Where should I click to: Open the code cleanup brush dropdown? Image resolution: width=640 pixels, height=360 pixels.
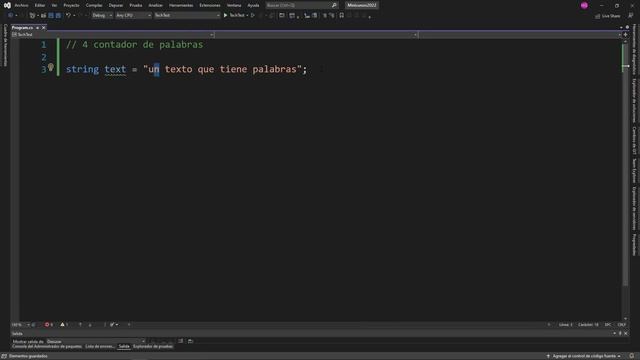[x=114, y=325]
